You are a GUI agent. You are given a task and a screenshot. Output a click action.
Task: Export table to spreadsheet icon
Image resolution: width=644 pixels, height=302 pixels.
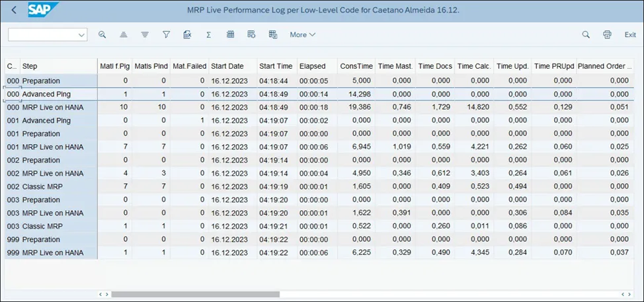coord(187,35)
